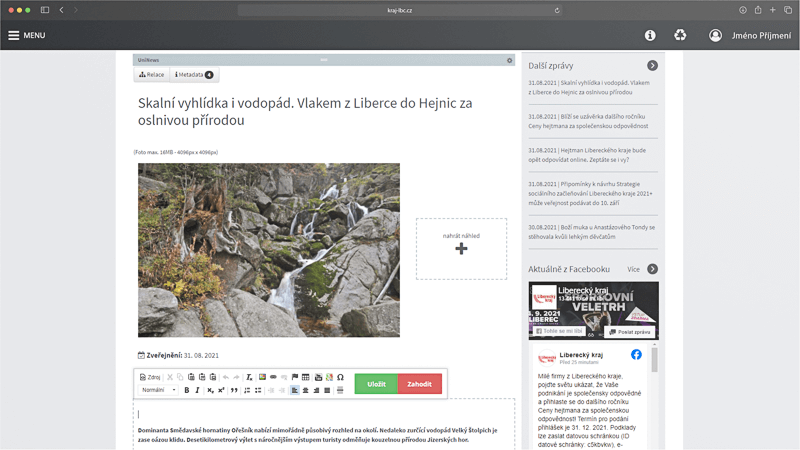Open the UniNews panel settings gear
Screen dimensions: 800x450
509,60
